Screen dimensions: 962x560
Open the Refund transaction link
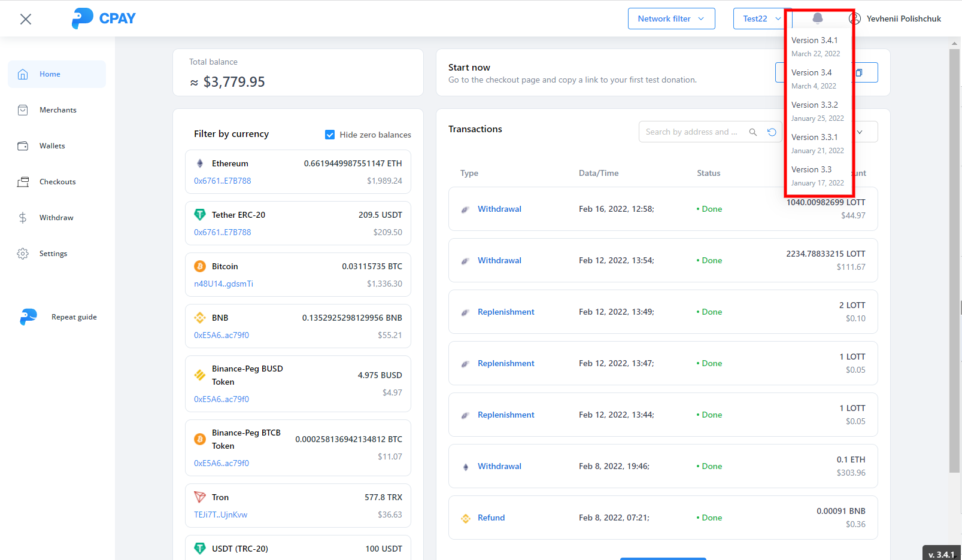click(x=491, y=518)
